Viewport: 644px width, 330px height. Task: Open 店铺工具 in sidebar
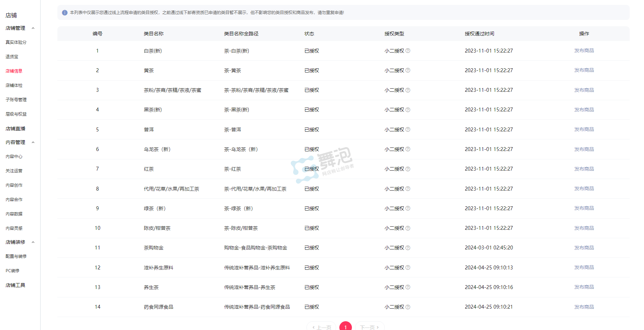tap(15, 285)
